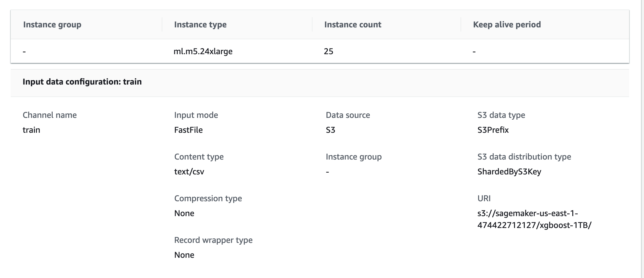
Task: Click the S3Prefix data type value
Action: tap(493, 130)
